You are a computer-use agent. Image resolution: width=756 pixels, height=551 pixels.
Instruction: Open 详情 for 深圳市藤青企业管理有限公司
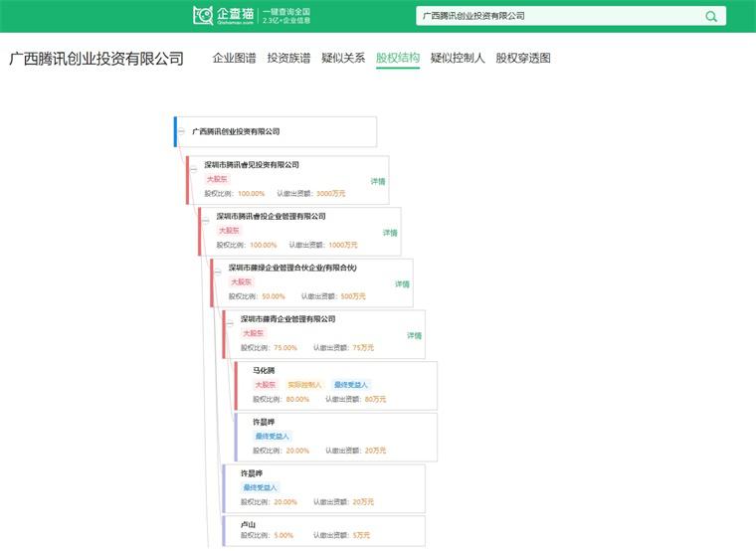tap(414, 335)
